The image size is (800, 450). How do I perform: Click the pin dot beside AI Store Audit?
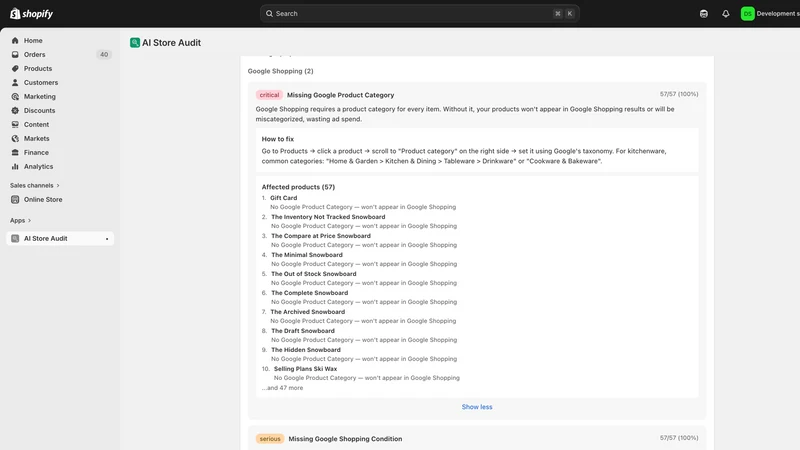click(107, 239)
